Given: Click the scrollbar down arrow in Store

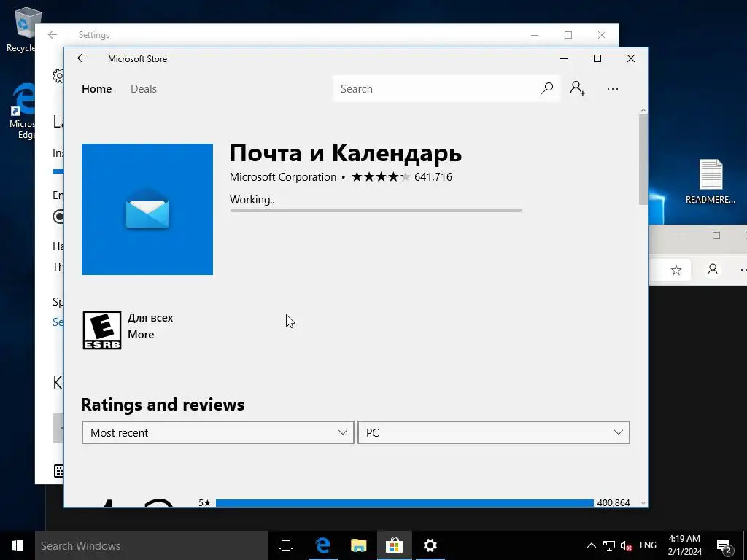Looking at the screenshot, I should click(643, 503).
